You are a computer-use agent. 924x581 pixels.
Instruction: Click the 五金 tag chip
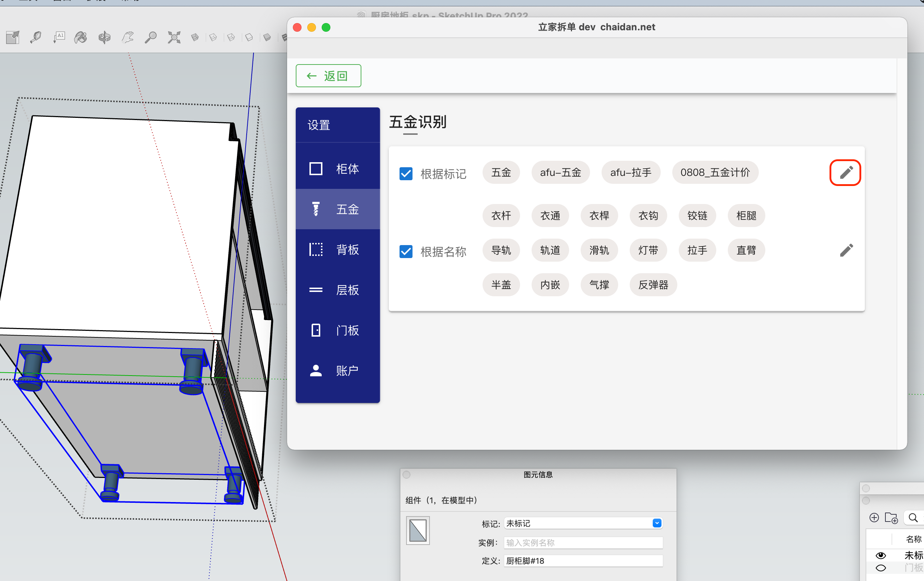[x=501, y=173]
